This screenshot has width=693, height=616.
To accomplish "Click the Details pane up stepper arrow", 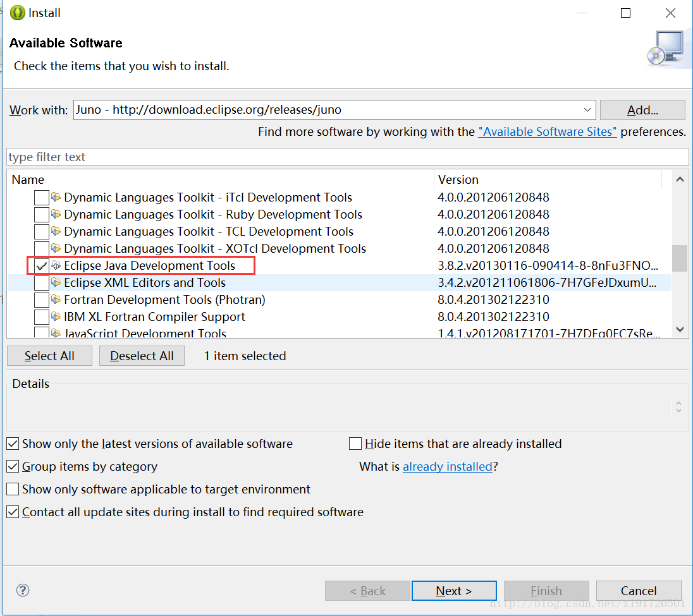I will point(678,402).
